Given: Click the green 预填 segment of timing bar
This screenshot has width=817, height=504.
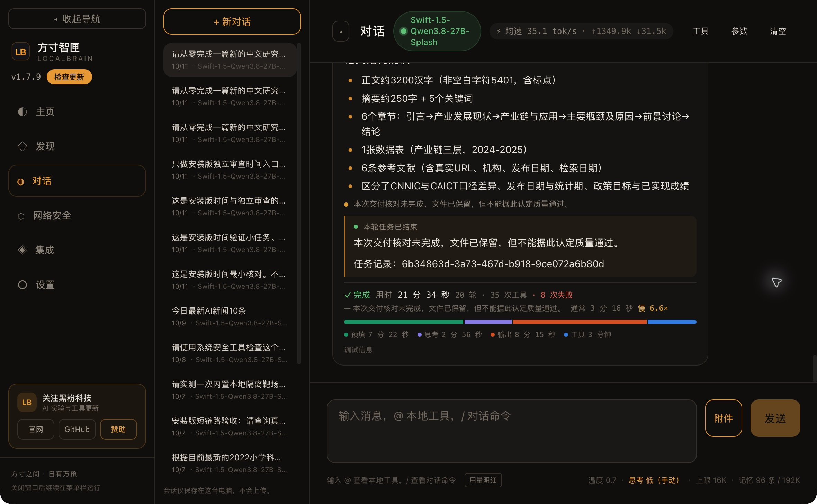Looking at the screenshot, I should 403,322.
